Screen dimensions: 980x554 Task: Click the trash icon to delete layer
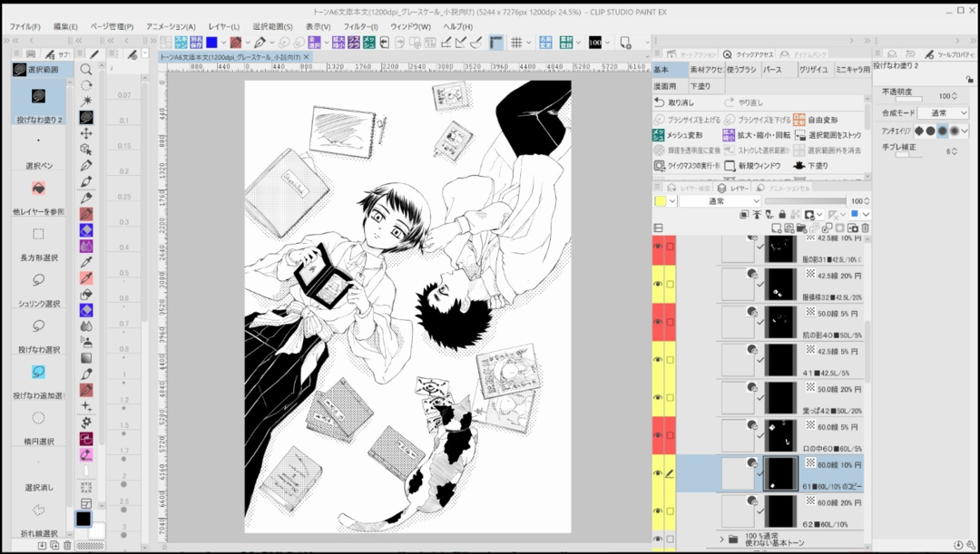tap(866, 228)
